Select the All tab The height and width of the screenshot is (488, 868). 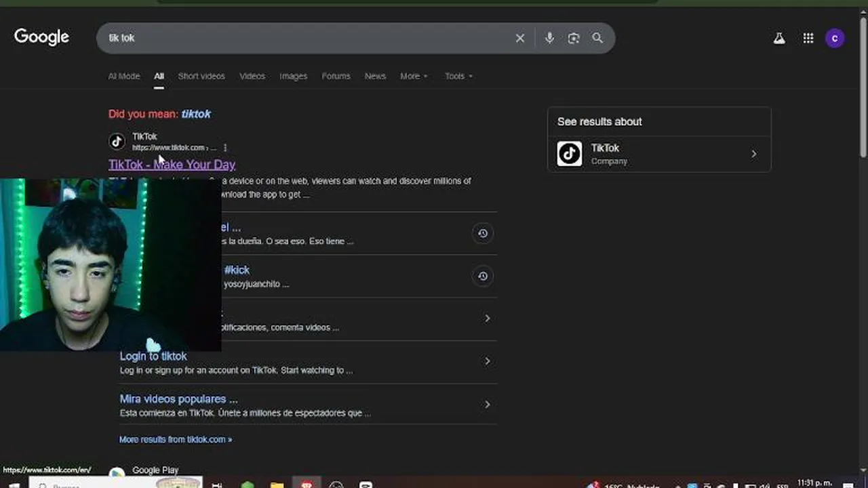[159, 76]
